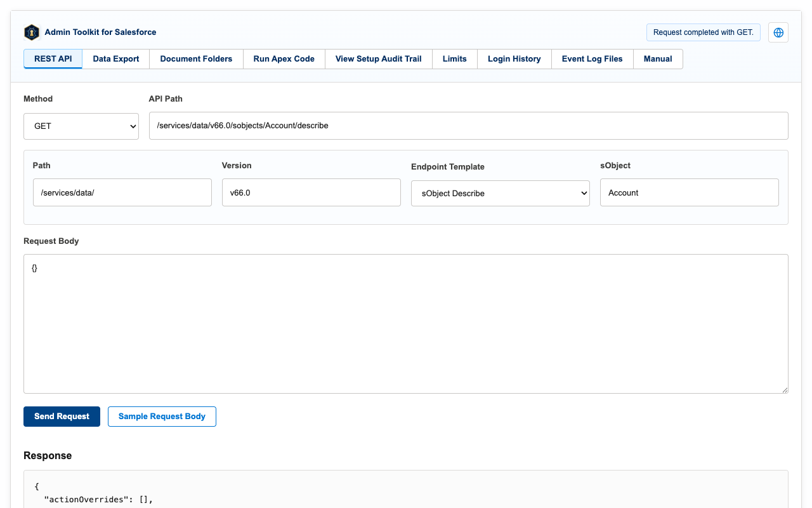Click the Sample Request Body button

pyautogui.click(x=162, y=417)
